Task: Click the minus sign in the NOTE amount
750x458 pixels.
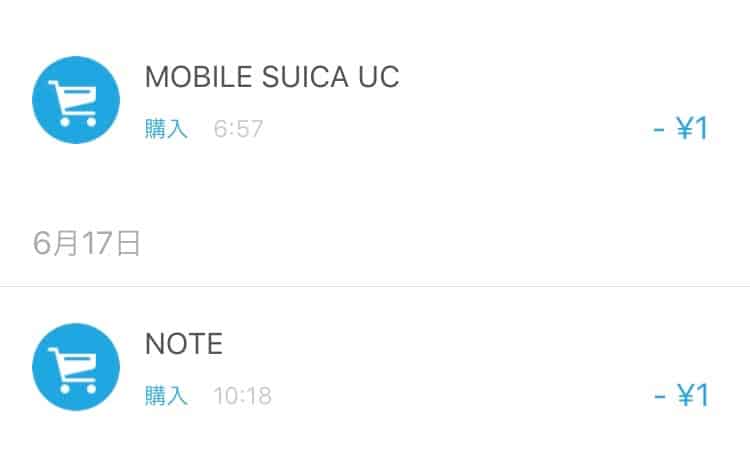Action: point(659,396)
